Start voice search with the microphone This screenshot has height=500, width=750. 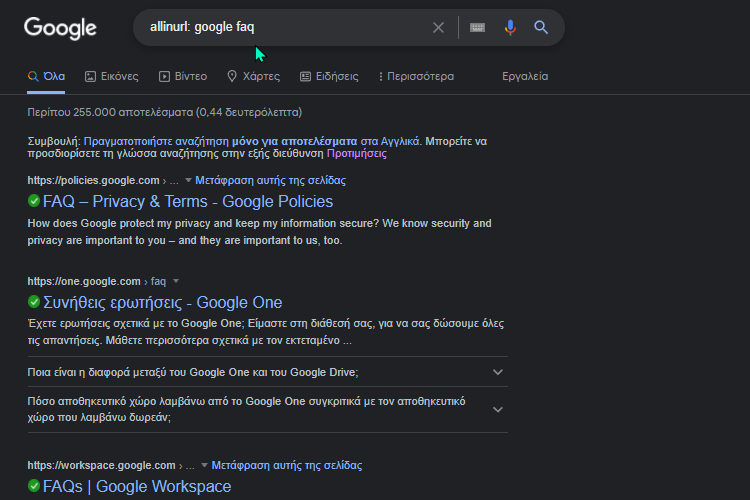510,28
